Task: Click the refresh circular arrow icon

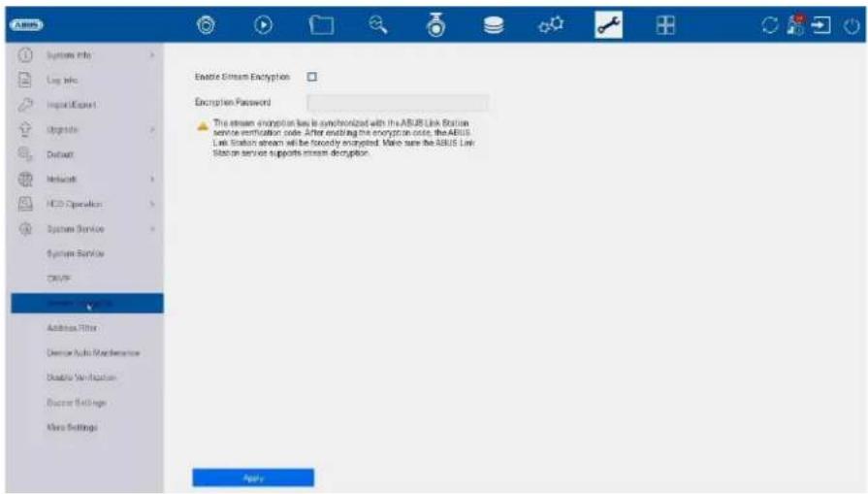Action: pos(770,25)
